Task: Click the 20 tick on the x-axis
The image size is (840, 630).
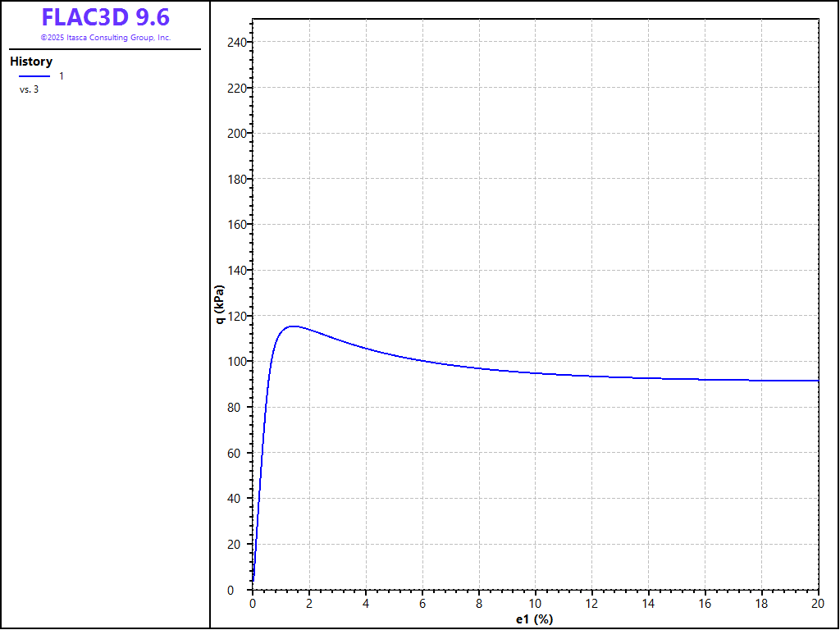Action: 818,605
